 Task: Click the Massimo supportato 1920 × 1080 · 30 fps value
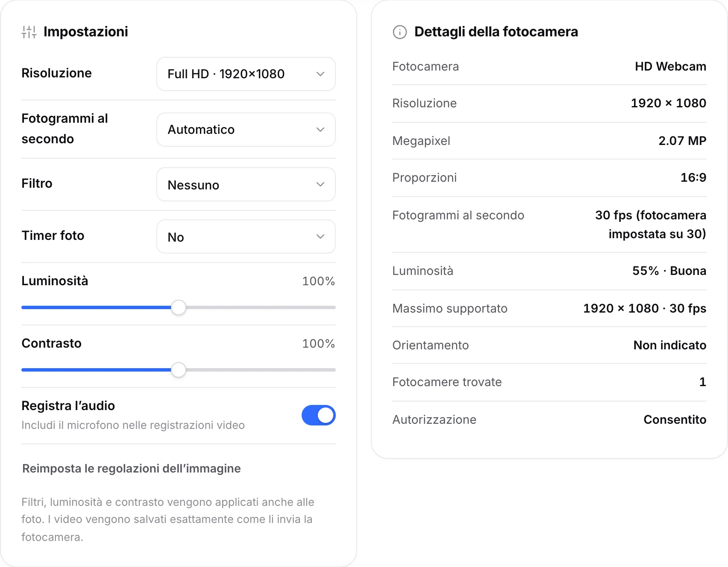(x=645, y=308)
